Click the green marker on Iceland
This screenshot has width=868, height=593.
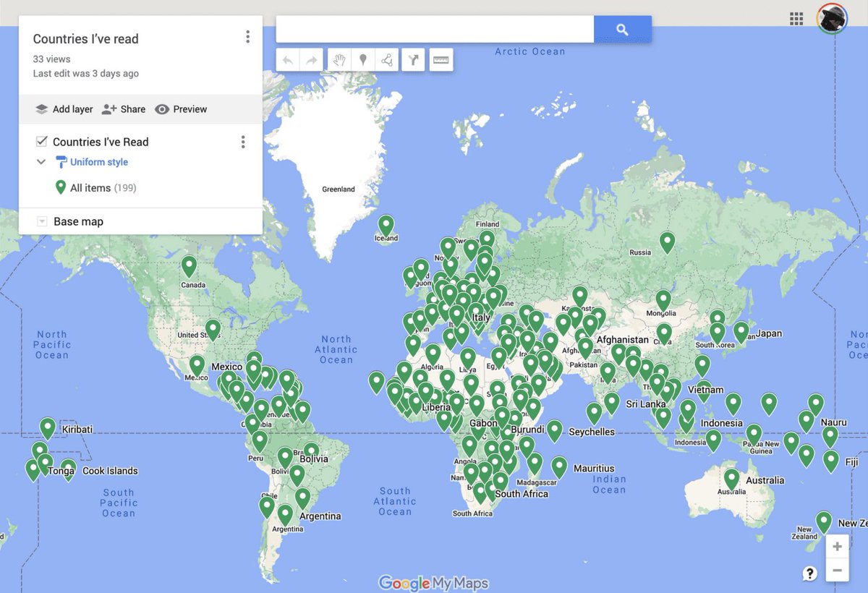pos(386,226)
